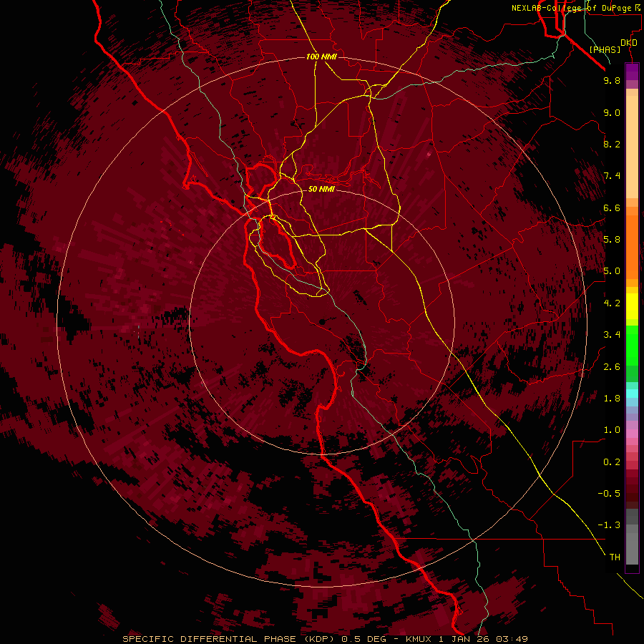
Task: Click the "DKD" label above the color scale
Action: pyautogui.click(x=628, y=43)
